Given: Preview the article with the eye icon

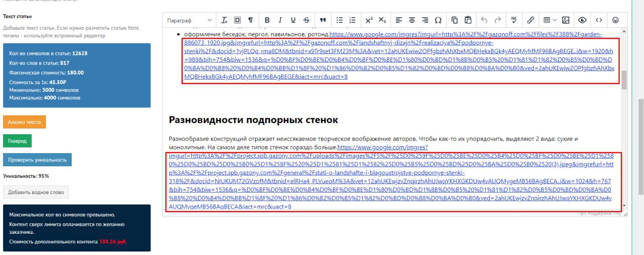Looking at the screenshot, I should point(582,20).
